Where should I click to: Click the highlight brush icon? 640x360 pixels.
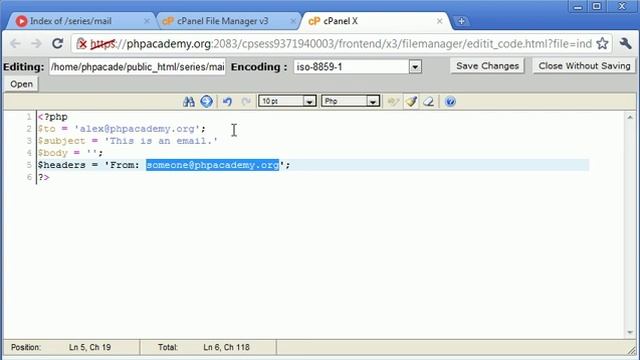point(411,101)
